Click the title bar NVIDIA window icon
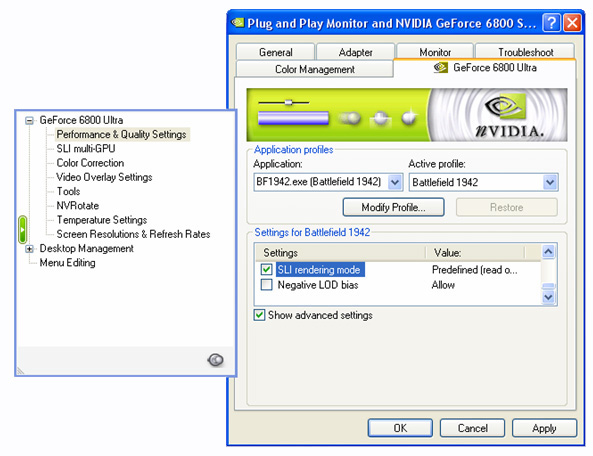 pos(238,23)
